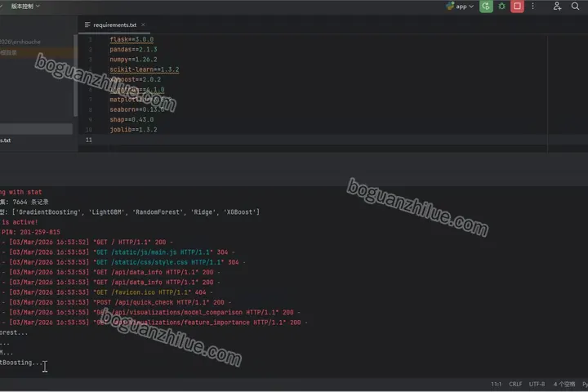This screenshot has width=588, height=392.
Task: Open the 4个空格 indent settings
Action: (564, 384)
